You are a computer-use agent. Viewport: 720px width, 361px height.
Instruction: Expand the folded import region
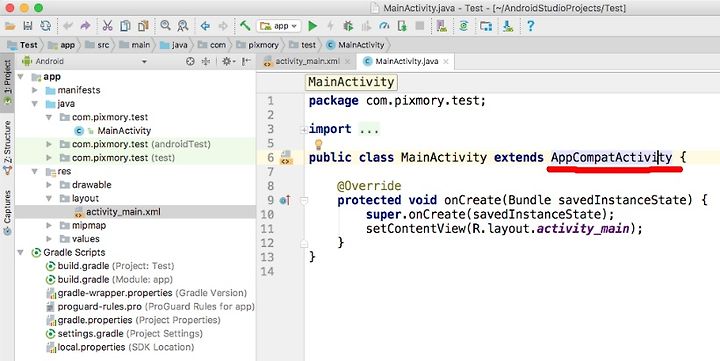click(304, 130)
